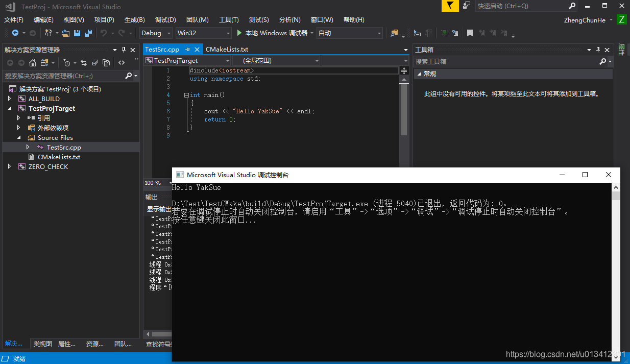Viewport: 630px width, 364px height.
Task: Toggle Toolbox panel auto-hide pin
Action: pyautogui.click(x=598, y=50)
